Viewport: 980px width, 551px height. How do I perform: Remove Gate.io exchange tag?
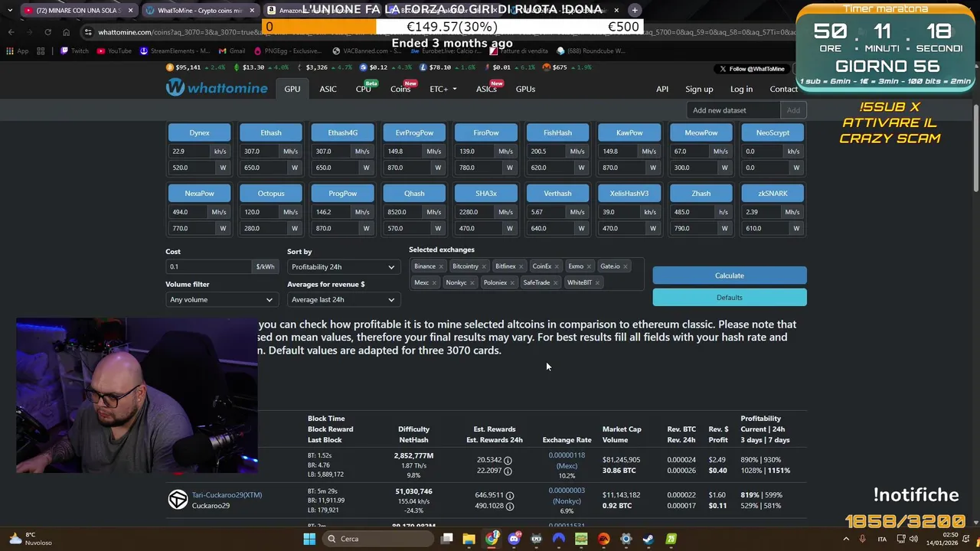(626, 266)
